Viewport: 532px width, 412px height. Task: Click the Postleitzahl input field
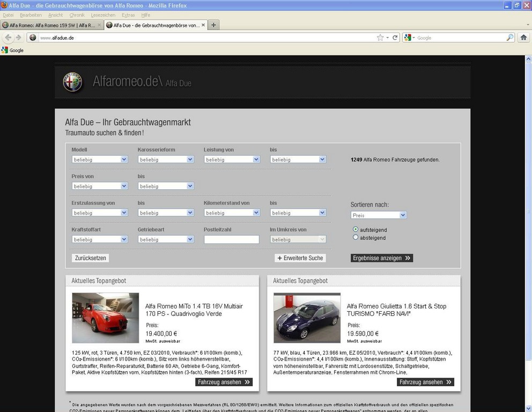click(x=232, y=239)
